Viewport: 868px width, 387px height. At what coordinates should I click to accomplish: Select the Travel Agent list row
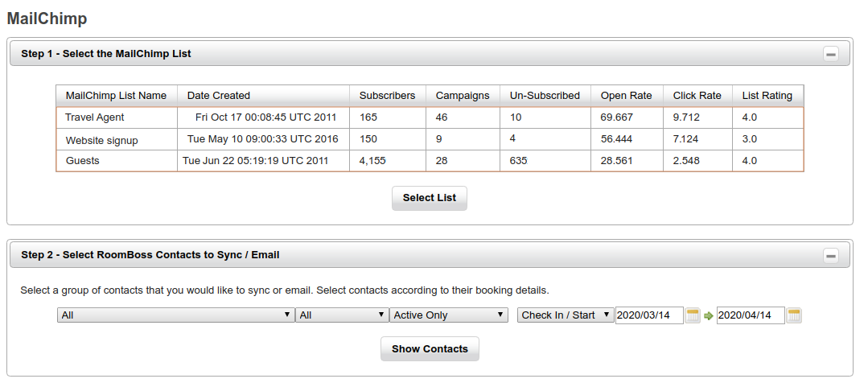(x=94, y=117)
